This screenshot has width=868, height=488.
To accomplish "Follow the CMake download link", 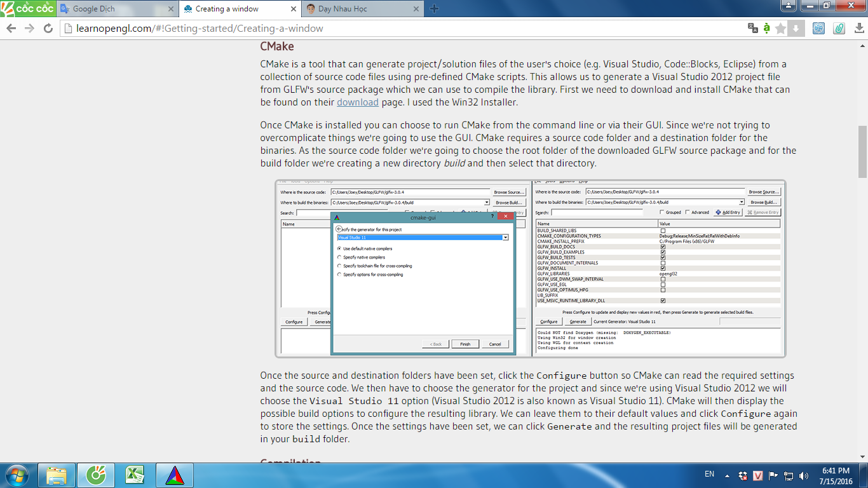I will pos(358,102).
